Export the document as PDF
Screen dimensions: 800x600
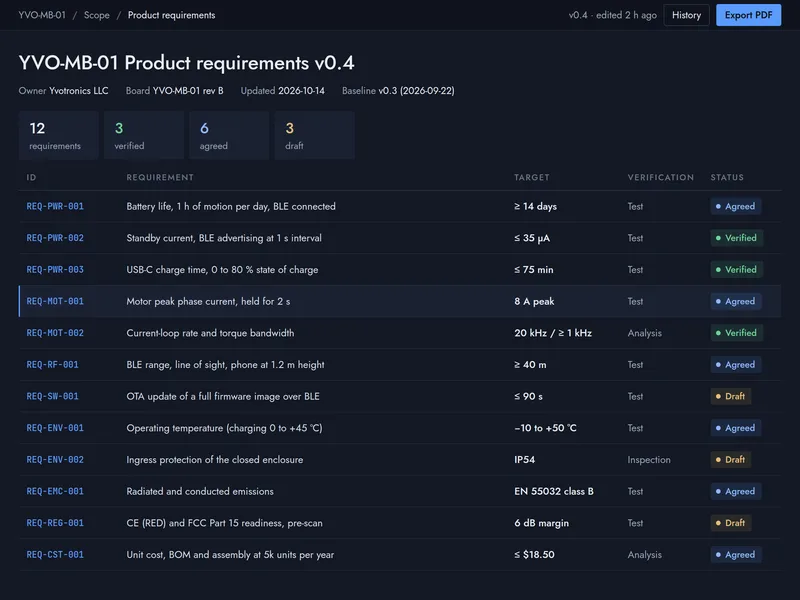[748, 15]
